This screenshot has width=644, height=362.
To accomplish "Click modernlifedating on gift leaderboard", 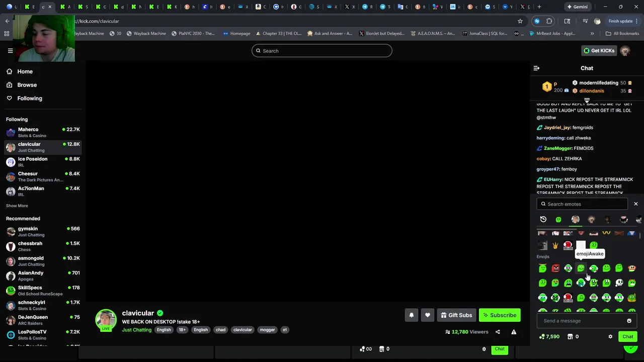I will (x=598, y=83).
